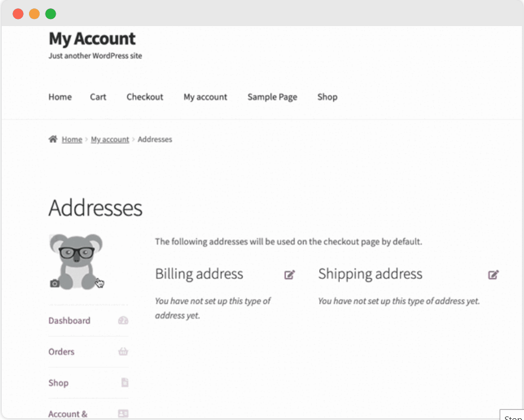Follow the Home breadcrumb link

point(72,139)
